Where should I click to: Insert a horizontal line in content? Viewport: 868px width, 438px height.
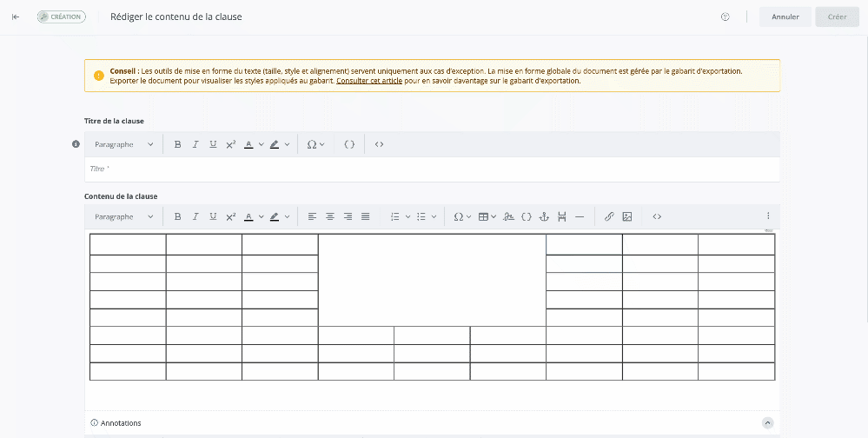tap(580, 216)
